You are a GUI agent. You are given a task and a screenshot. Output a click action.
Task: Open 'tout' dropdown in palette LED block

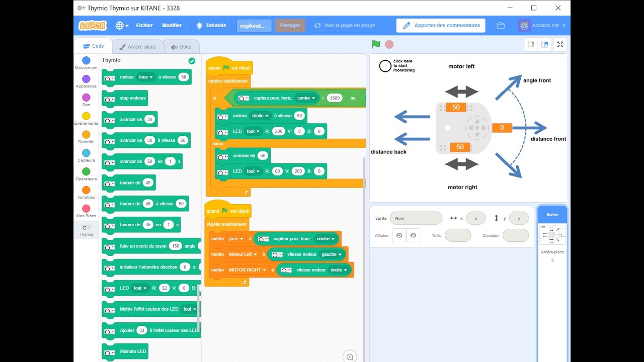point(140,288)
